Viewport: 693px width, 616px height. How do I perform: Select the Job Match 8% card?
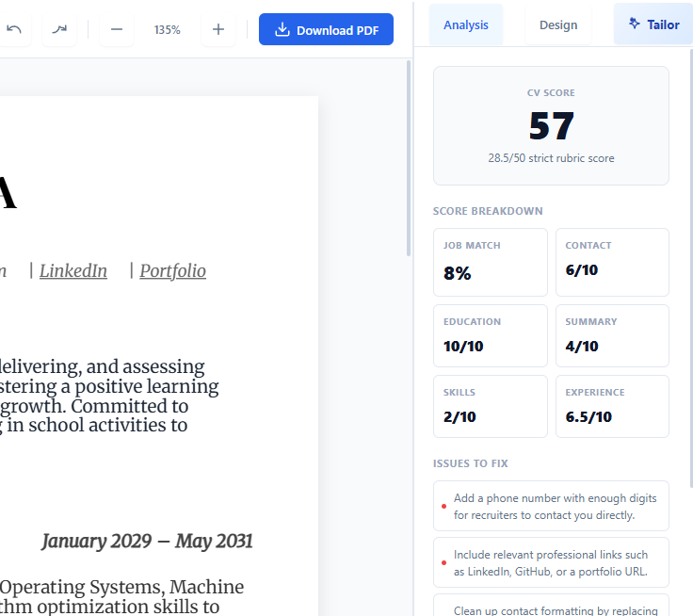coord(490,262)
